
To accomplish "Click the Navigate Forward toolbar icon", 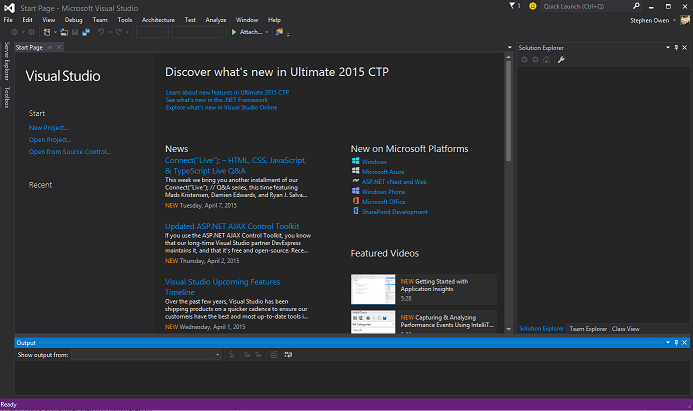I will (x=31, y=32).
